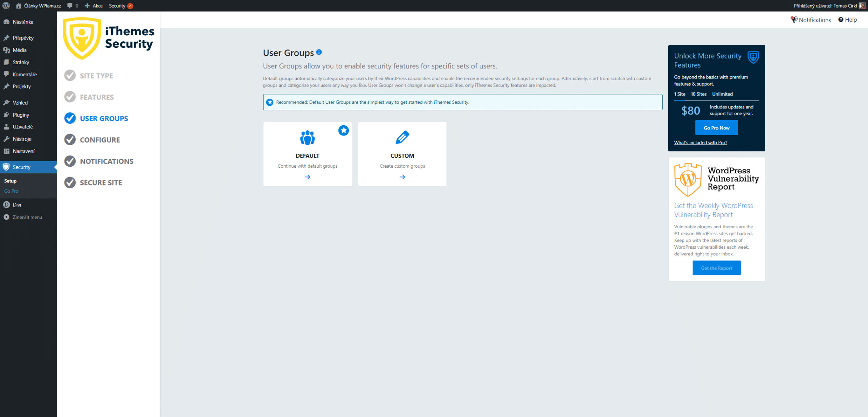Open the Články WPlama.cz site home icon
The height and width of the screenshot is (417, 868).
[19, 6]
